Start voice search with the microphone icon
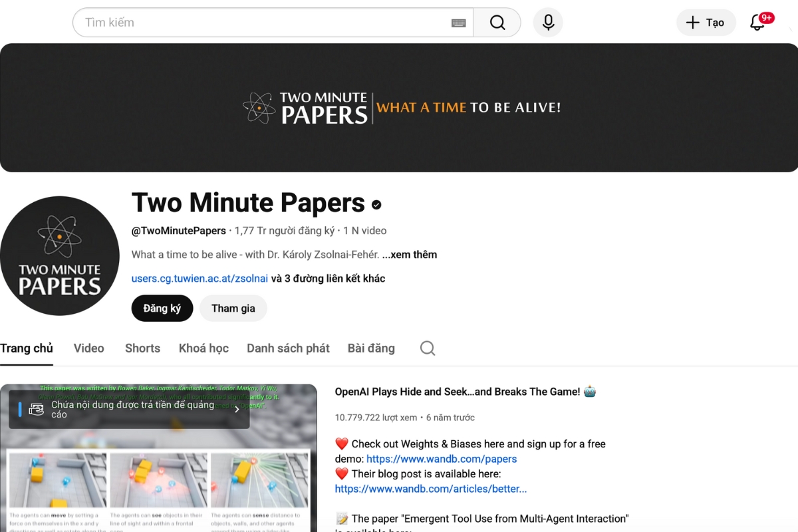The image size is (798, 532). point(548,23)
